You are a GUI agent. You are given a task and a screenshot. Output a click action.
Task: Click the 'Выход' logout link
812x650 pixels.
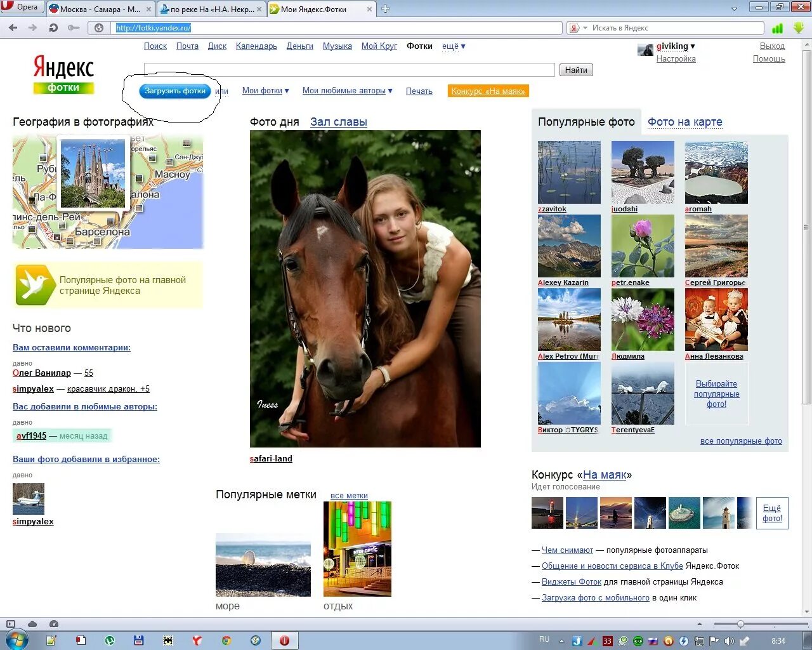772,46
